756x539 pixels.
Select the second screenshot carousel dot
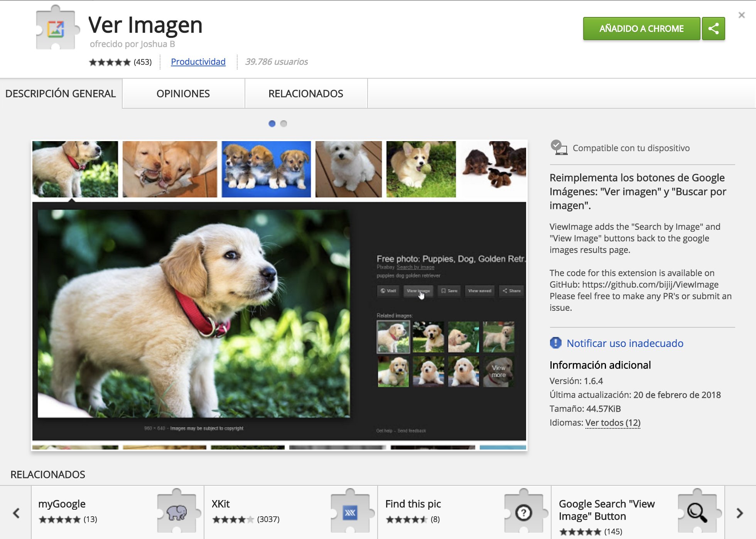[x=283, y=123]
